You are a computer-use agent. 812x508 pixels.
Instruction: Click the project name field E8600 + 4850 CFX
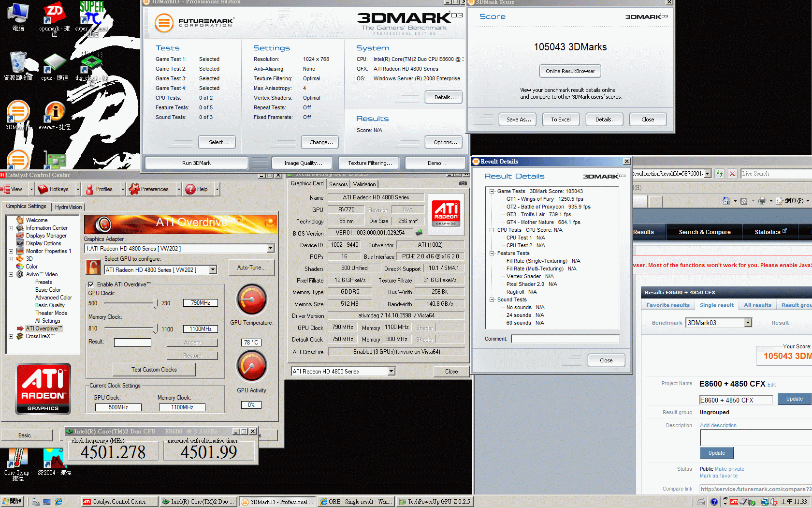point(736,400)
